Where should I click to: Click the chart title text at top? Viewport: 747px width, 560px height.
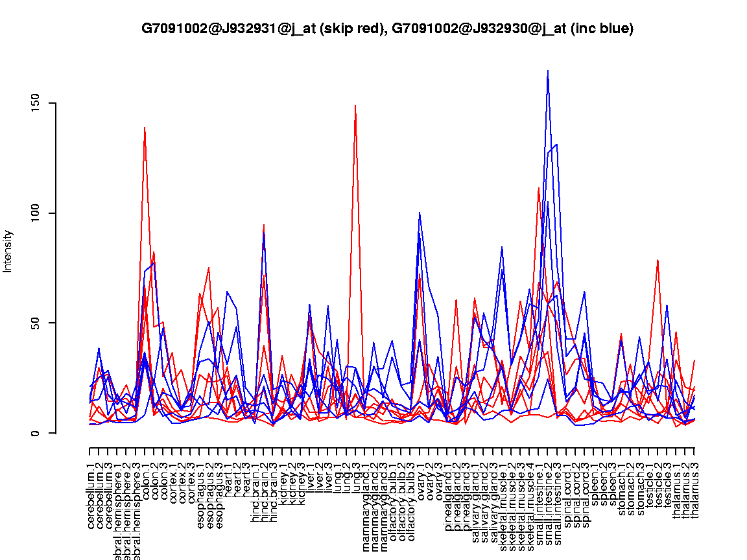pos(387,29)
